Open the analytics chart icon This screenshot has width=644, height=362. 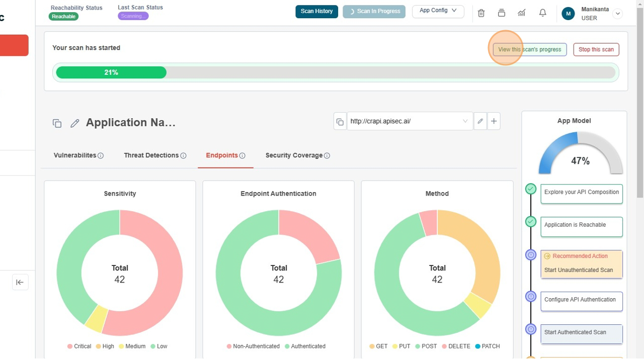tap(521, 13)
